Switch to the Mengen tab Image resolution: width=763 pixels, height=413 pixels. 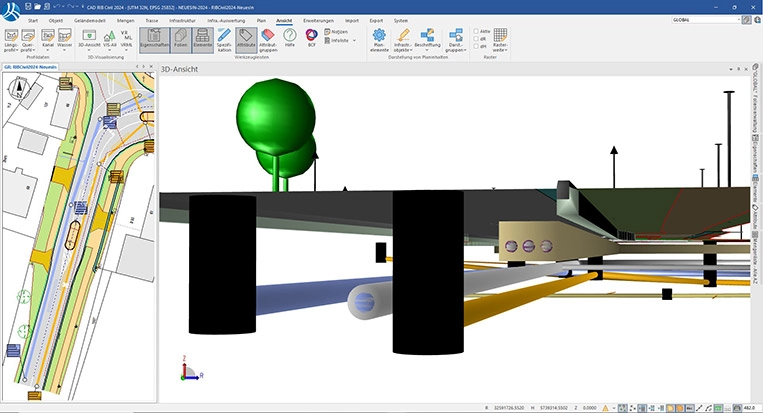click(x=126, y=20)
